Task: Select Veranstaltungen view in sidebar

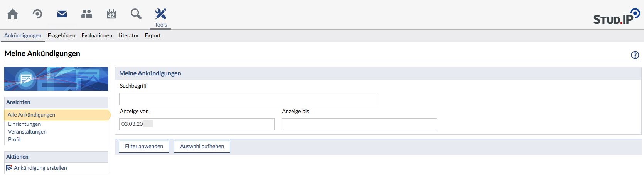Action: pos(27,132)
